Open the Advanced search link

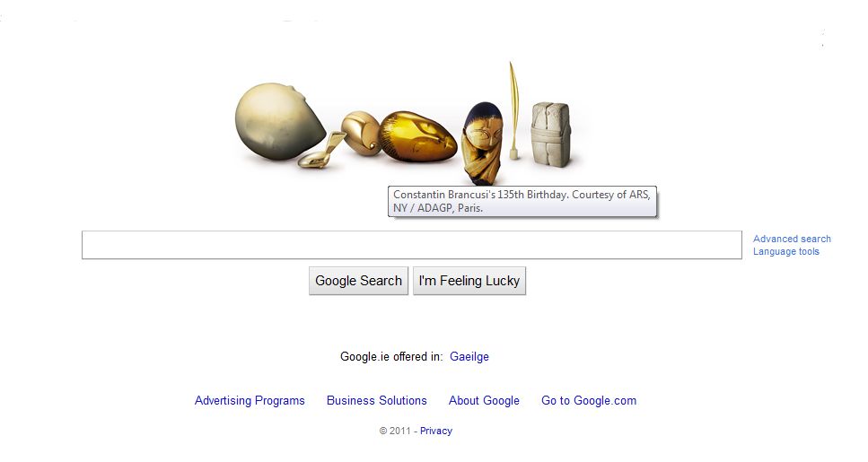coord(792,239)
